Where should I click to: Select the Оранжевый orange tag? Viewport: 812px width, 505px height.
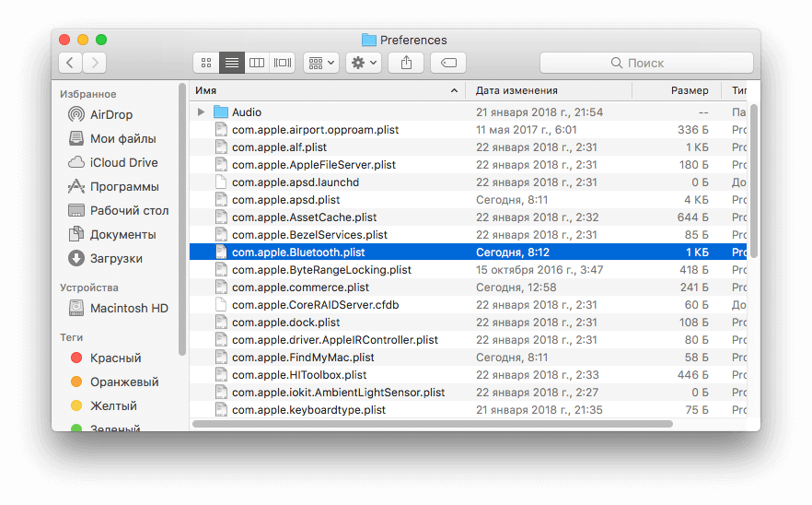click(x=123, y=382)
